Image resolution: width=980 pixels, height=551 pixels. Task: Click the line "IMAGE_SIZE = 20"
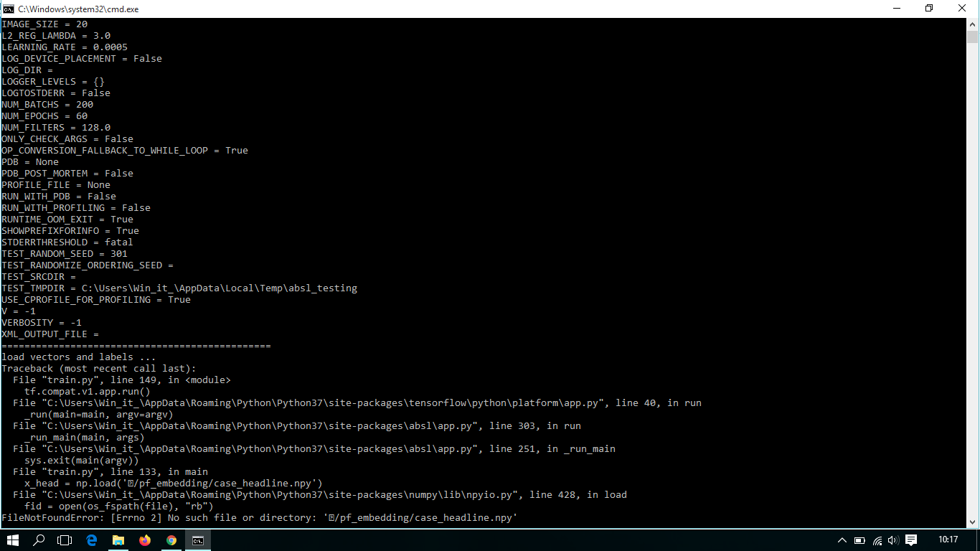(x=44, y=24)
